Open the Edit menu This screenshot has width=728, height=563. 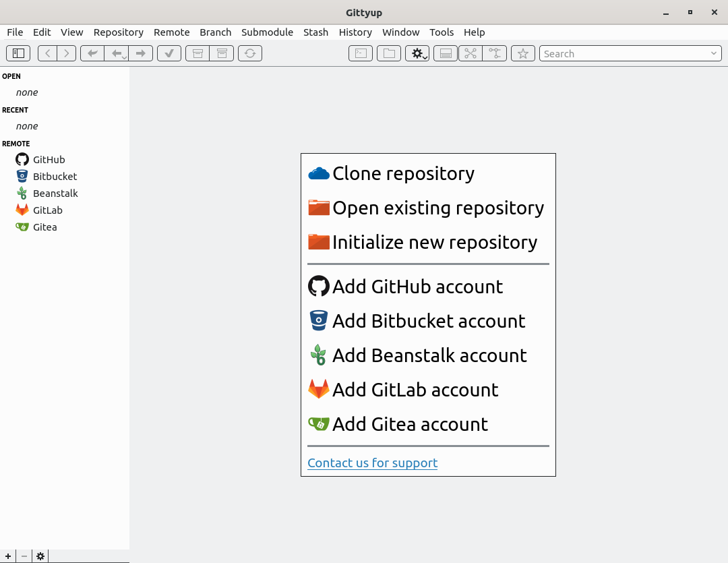coord(42,32)
